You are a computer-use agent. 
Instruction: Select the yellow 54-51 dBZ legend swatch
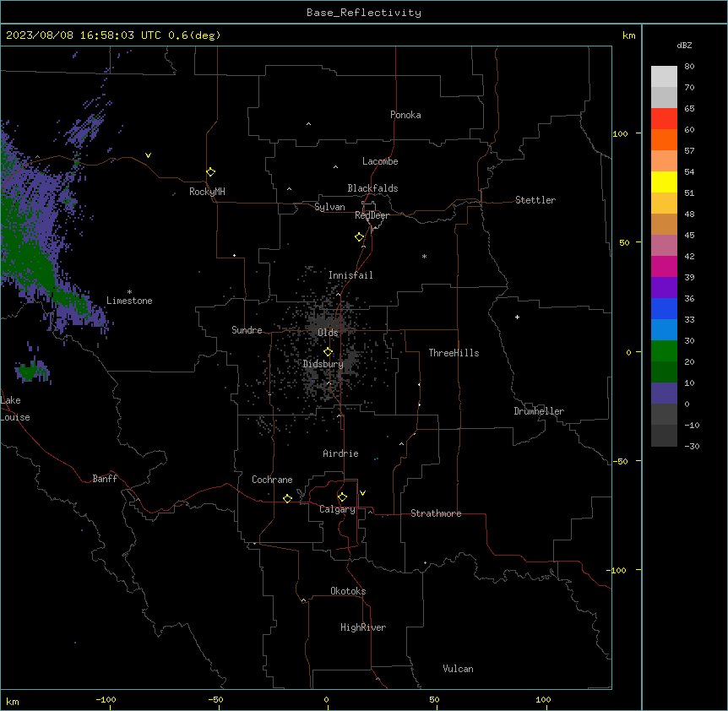pos(664,182)
